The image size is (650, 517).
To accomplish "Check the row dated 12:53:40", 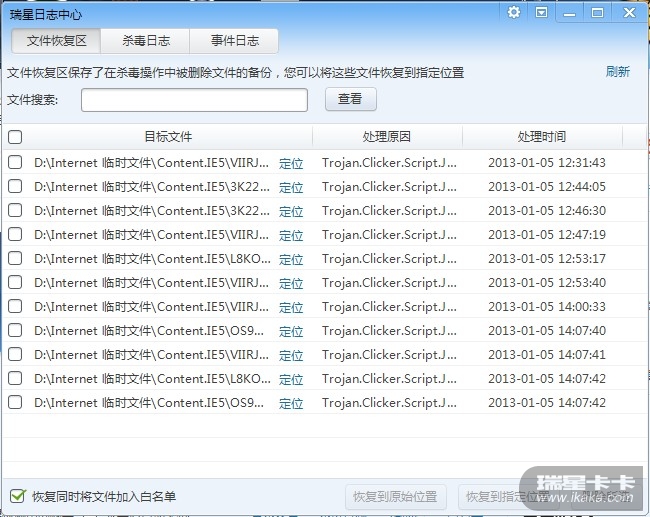I will coord(15,282).
